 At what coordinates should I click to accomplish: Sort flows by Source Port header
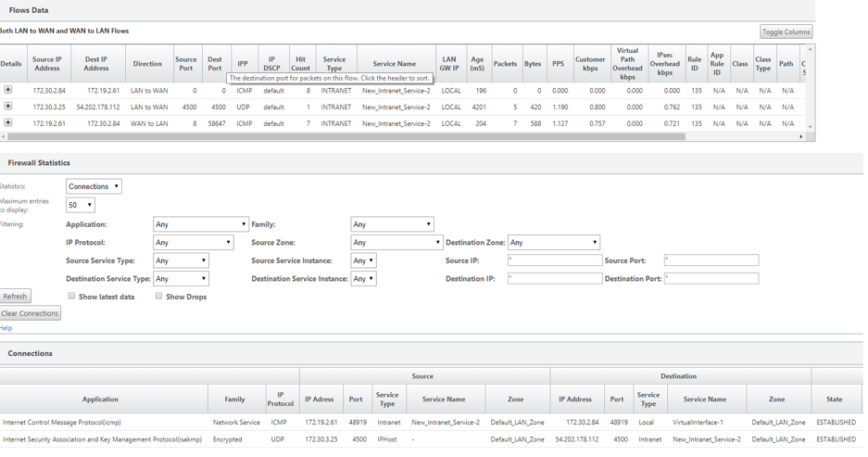point(186,64)
